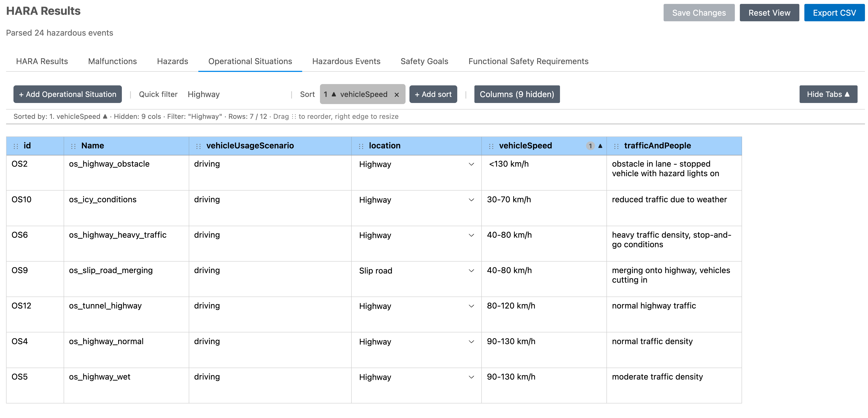Open location dropdown for OS2 row
868x418 pixels.
471,164
